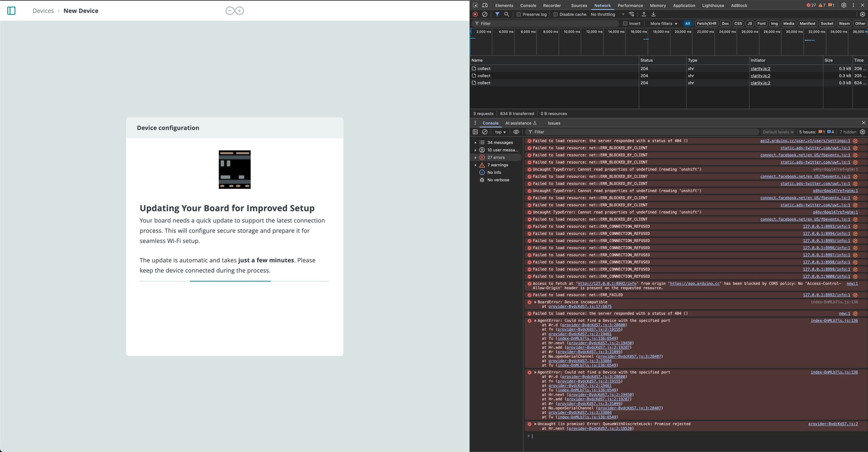Expand the 27 errors group in console sidebar
The height and width of the screenshot is (452, 868).
(x=496, y=157)
